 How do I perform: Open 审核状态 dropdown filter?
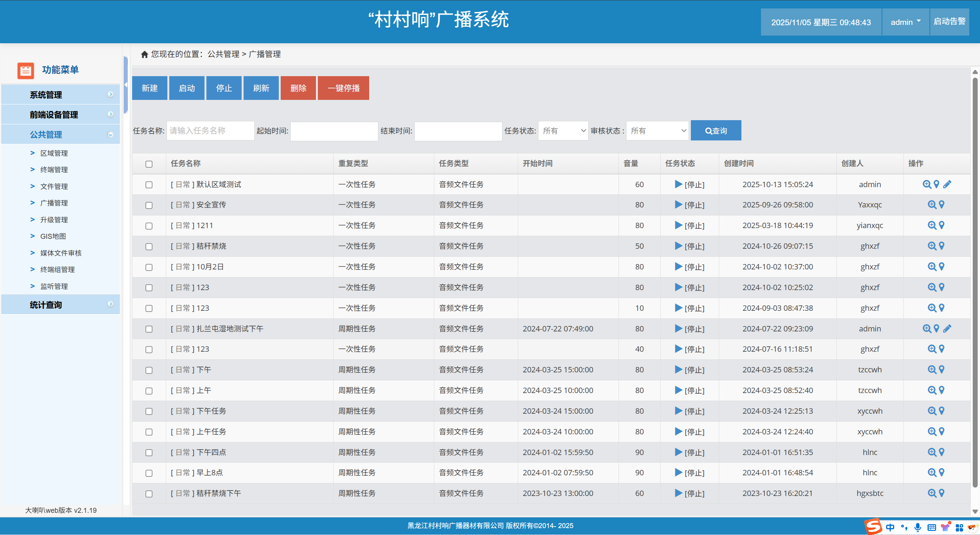click(x=657, y=131)
